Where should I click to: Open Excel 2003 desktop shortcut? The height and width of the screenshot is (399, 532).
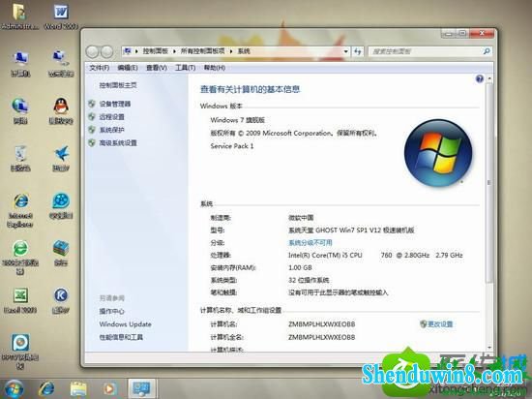[20, 300]
